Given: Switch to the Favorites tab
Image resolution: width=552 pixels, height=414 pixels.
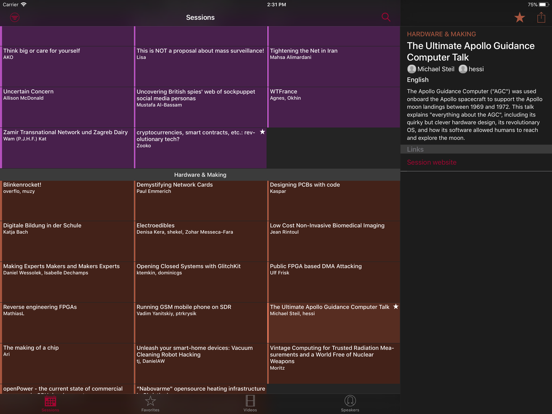Looking at the screenshot, I should 150,403.
